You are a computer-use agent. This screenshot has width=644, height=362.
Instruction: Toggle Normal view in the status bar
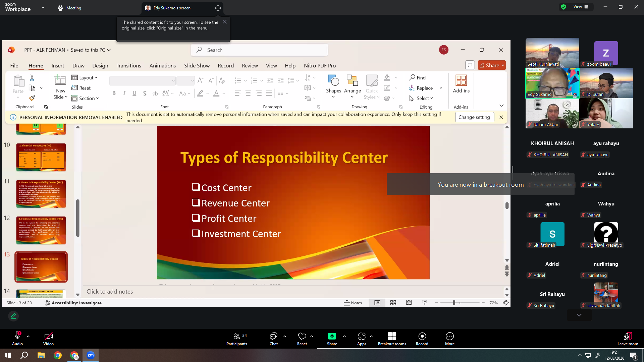point(377,303)
